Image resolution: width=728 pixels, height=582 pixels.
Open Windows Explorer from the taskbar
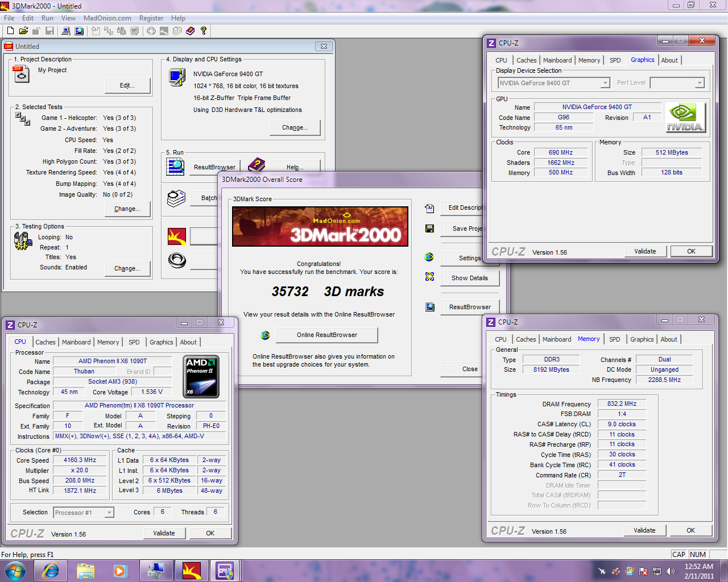point(85,571)
